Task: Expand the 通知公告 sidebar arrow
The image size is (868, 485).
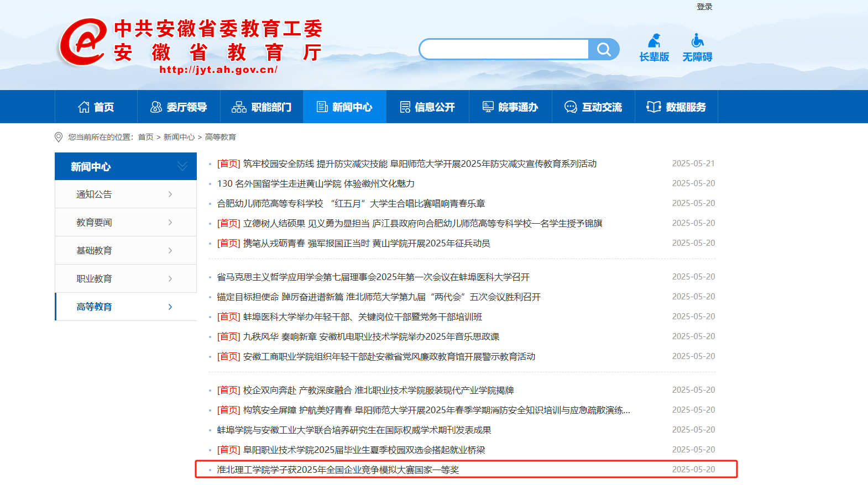Action: click(x=170, y=194)
